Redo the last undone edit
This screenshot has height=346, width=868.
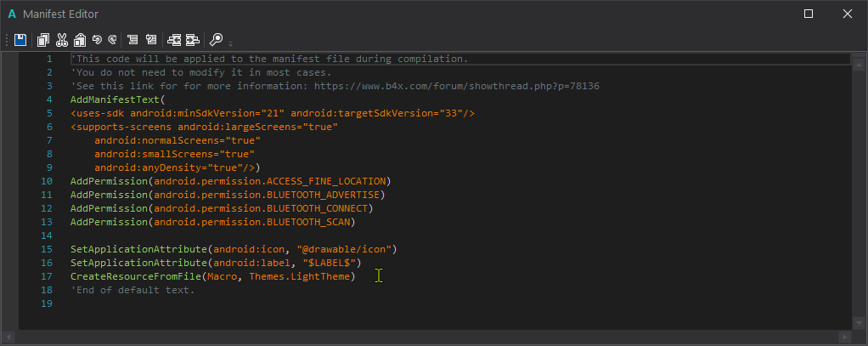(x=111, y=39)
